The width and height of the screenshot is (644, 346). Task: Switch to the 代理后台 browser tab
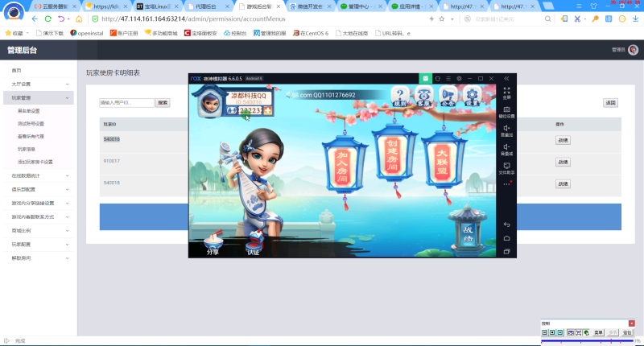[208, 6]
